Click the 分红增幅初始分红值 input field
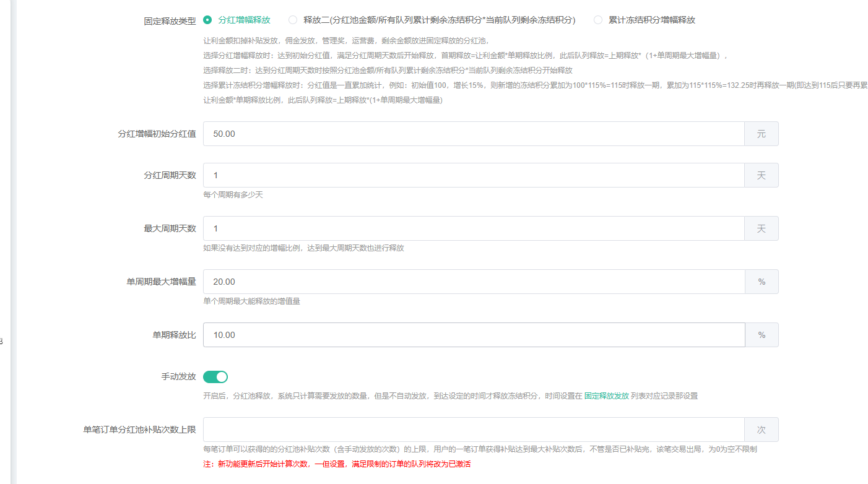 tap(474, 134)
